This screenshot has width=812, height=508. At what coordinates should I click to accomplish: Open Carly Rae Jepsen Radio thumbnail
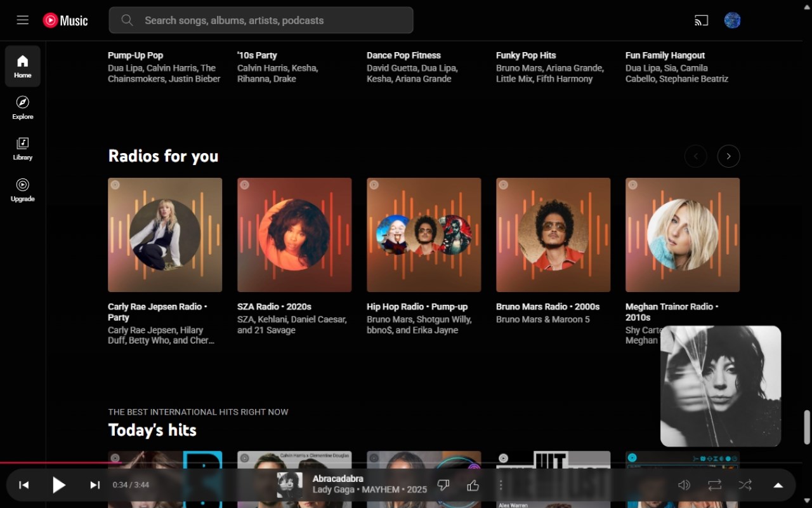pos(165,235)
